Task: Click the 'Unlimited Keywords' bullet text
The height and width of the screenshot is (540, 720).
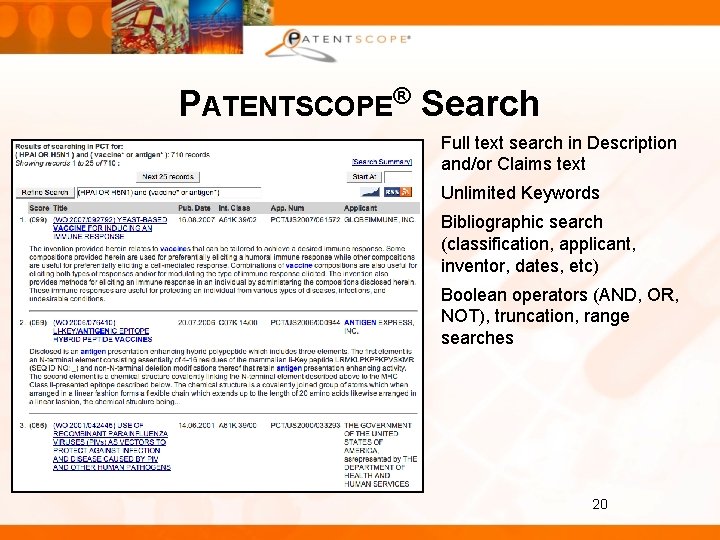Action: tap(520, 193)
